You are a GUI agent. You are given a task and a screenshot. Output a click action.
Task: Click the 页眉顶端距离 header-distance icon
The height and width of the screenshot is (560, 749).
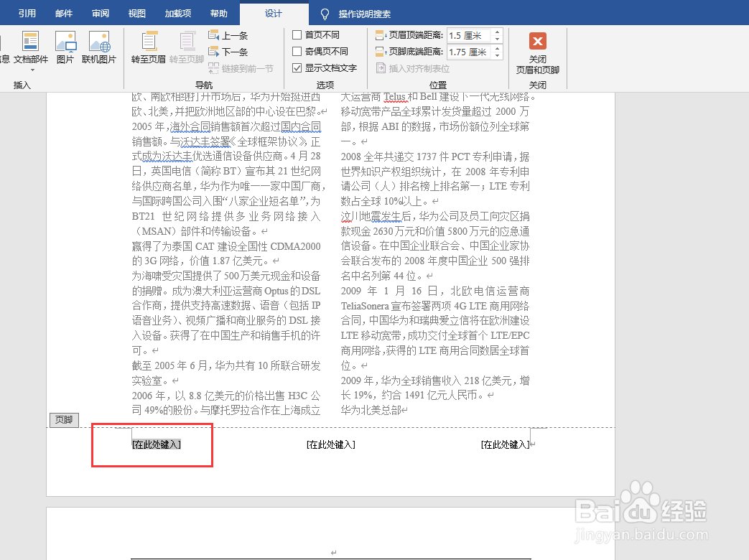click(381, 35)
